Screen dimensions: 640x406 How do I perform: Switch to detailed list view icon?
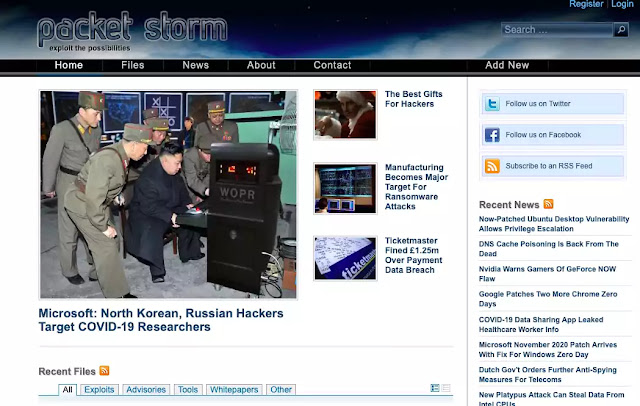point(435,388)
